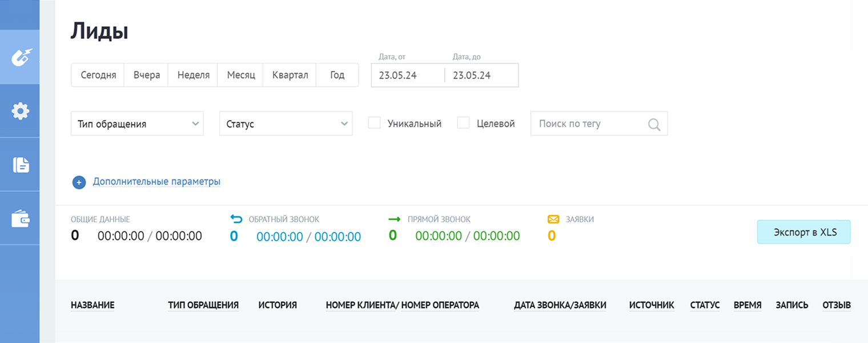Image resolution: width=868 pixels, height=343 pixels.
Task: Click the ОБЩИЕ ДАННЫЕ label
Action: 101,220
